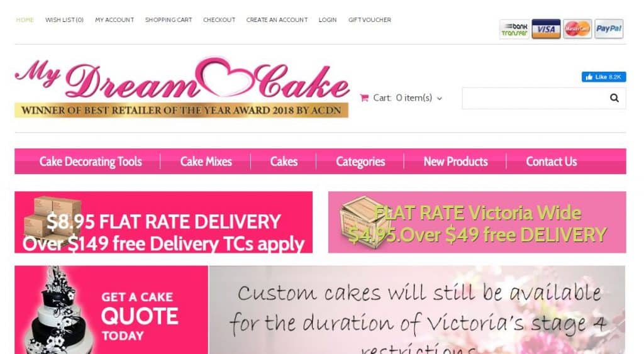The width and height of the screenshot is (644, 354).
Task: Click the PayPal payment icon
Action: tap(609, 29)
